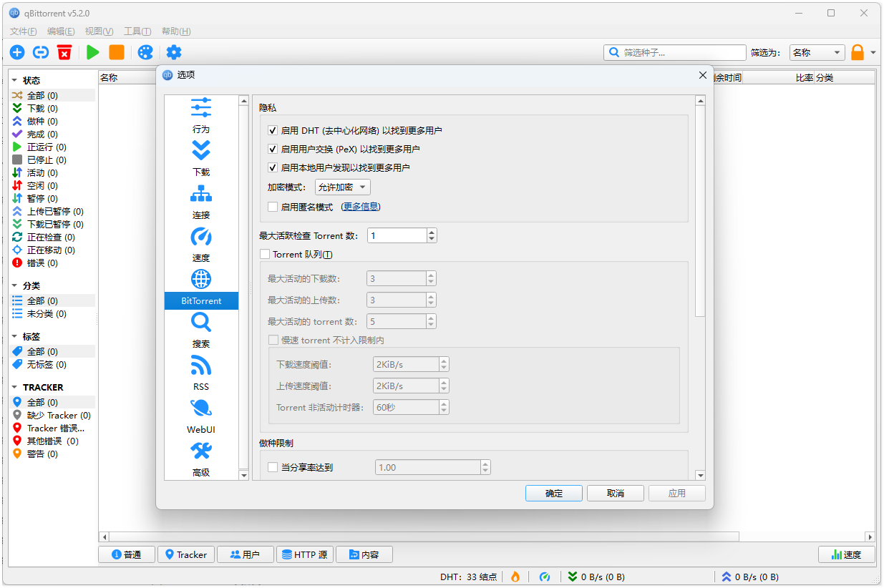
Task: Enable the Torrent 队列 checkbox
Action: pyautogui.click(x=265, y=254)
